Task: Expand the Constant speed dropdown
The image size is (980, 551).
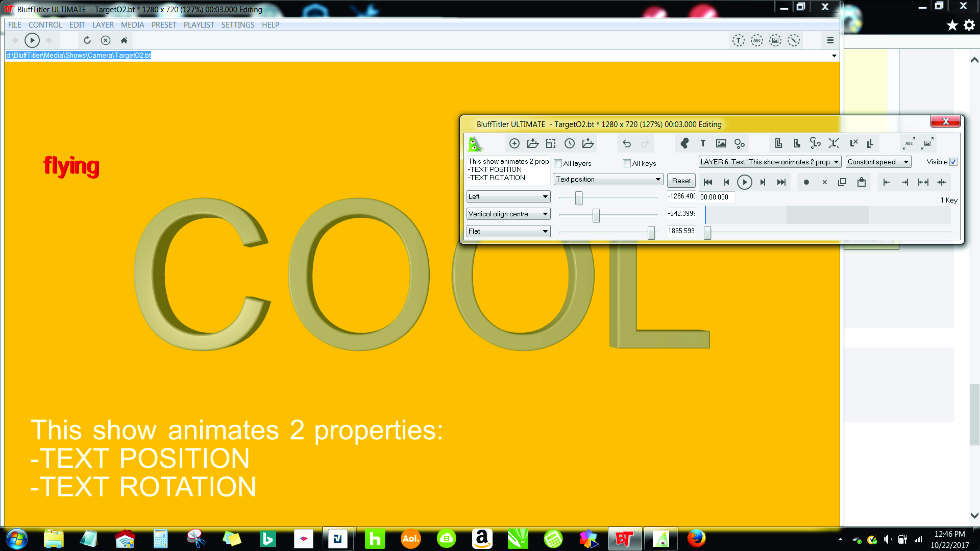Action: coord(878,162)
